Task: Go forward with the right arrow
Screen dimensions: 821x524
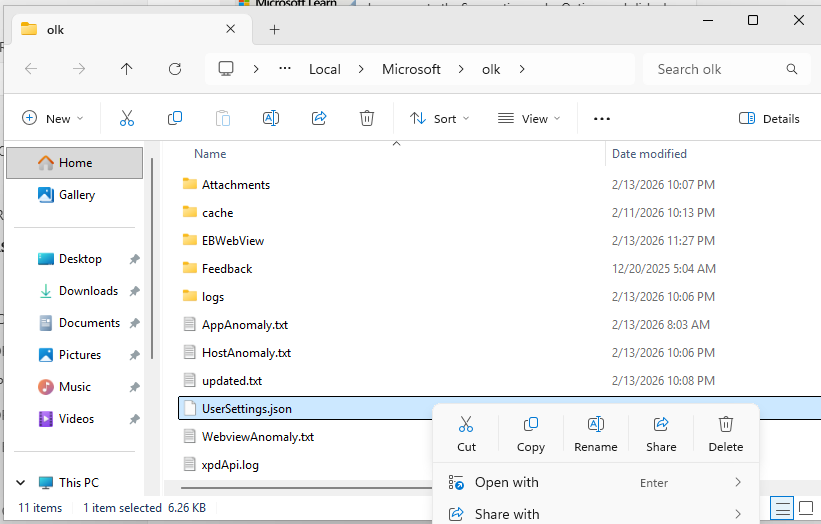Action: (79, 69)
